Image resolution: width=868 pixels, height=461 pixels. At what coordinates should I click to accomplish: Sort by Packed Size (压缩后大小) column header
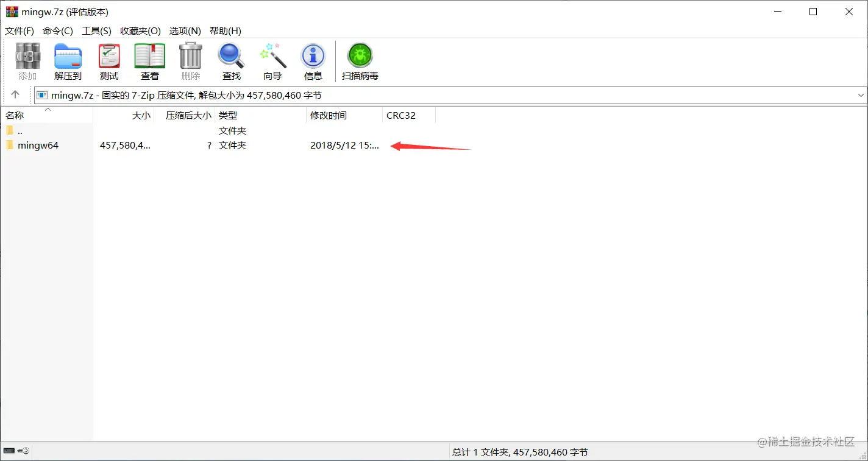185,115
